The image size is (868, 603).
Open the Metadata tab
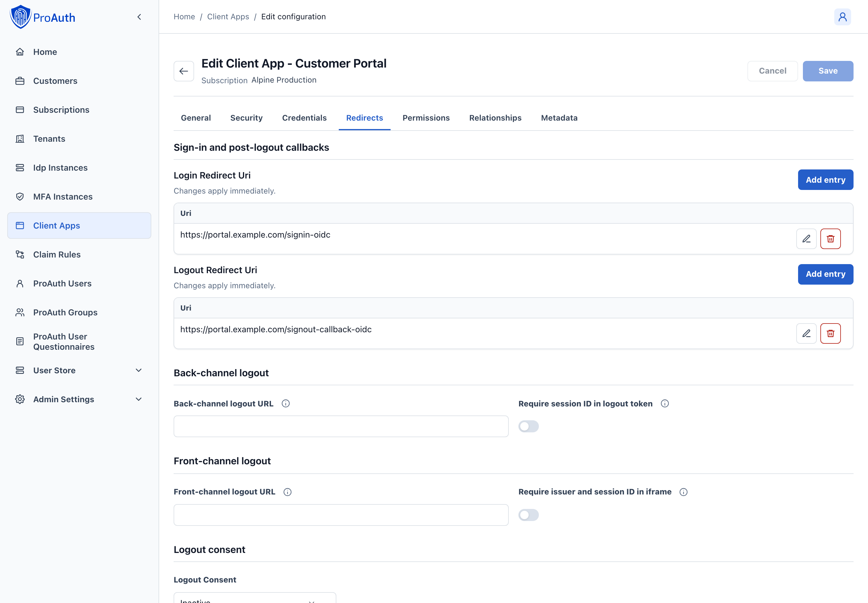[559, 118]
